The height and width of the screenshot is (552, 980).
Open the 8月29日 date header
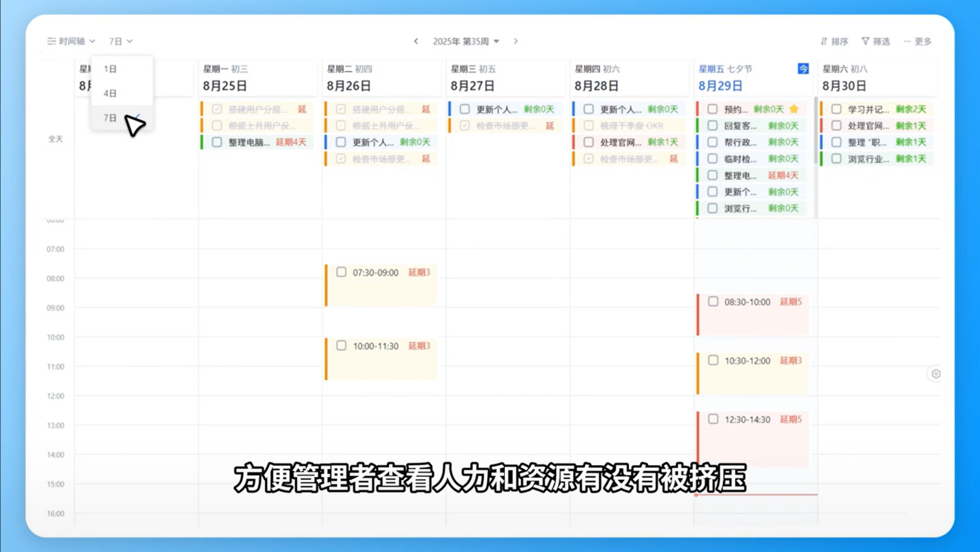721,86
